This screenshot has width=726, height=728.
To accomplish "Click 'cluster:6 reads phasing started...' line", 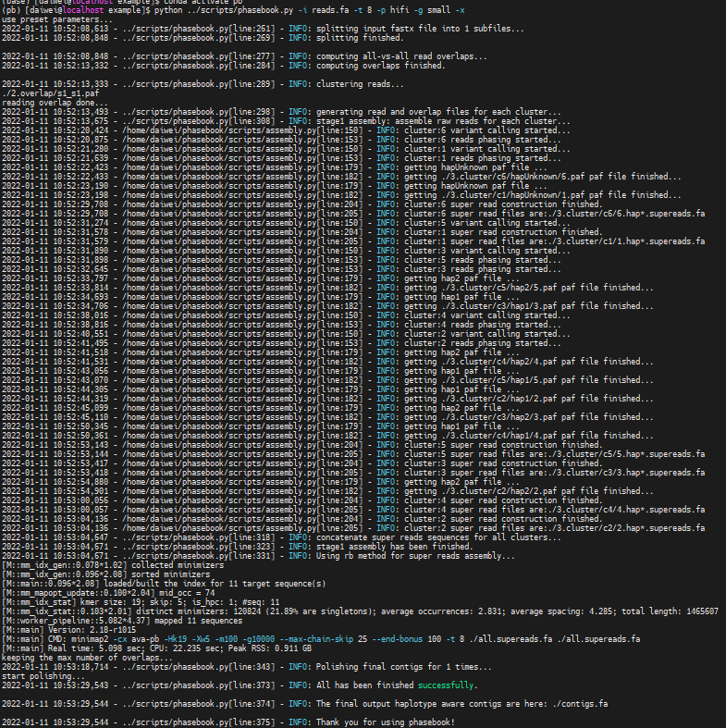I will 281,141.
